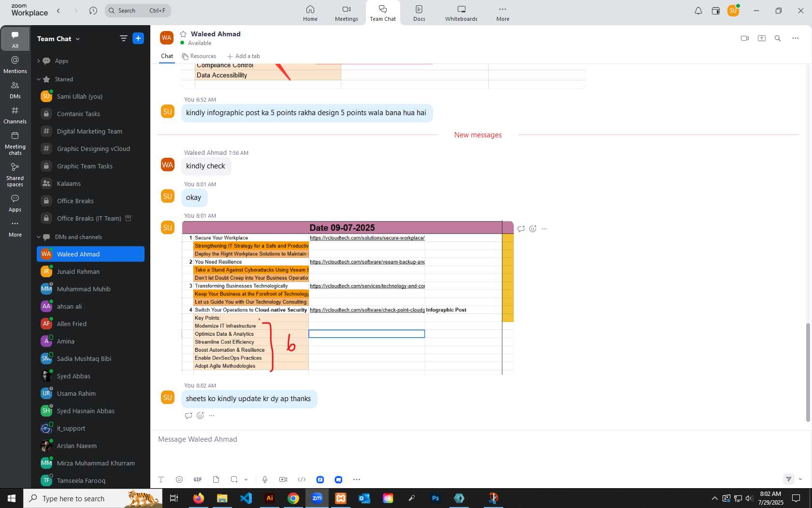Click Add a tab
The image size is (812, 508).
coord(244,56)
